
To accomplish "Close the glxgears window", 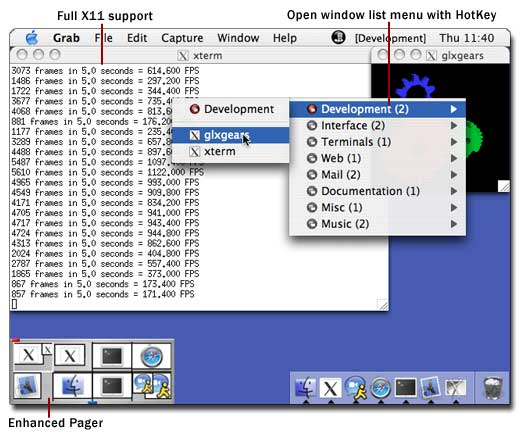I will 383,54.
